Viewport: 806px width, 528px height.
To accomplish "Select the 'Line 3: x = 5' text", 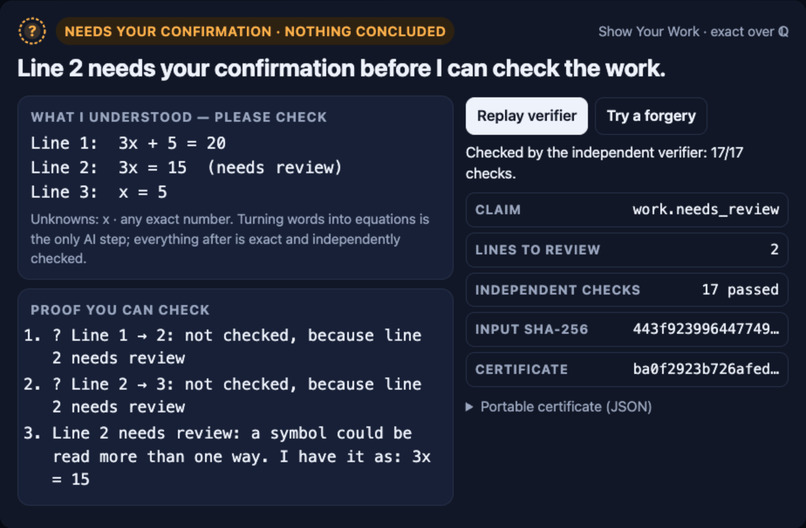I will [99, 192].
